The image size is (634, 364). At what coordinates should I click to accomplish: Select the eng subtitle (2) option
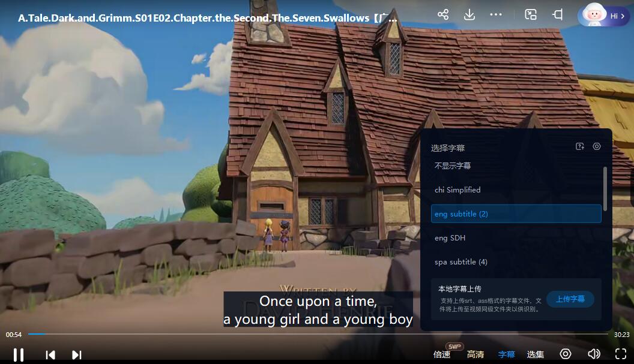coord(516,213)
